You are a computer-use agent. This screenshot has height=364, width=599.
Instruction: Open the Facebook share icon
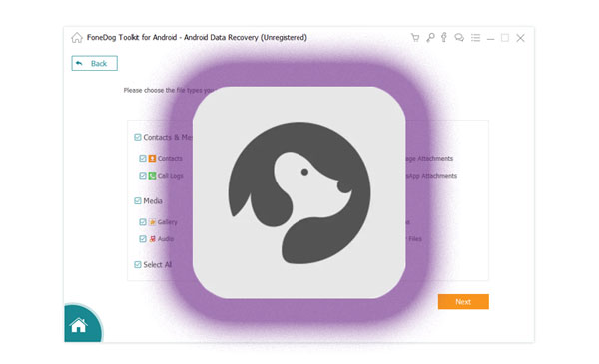click(x=444, y=37)
